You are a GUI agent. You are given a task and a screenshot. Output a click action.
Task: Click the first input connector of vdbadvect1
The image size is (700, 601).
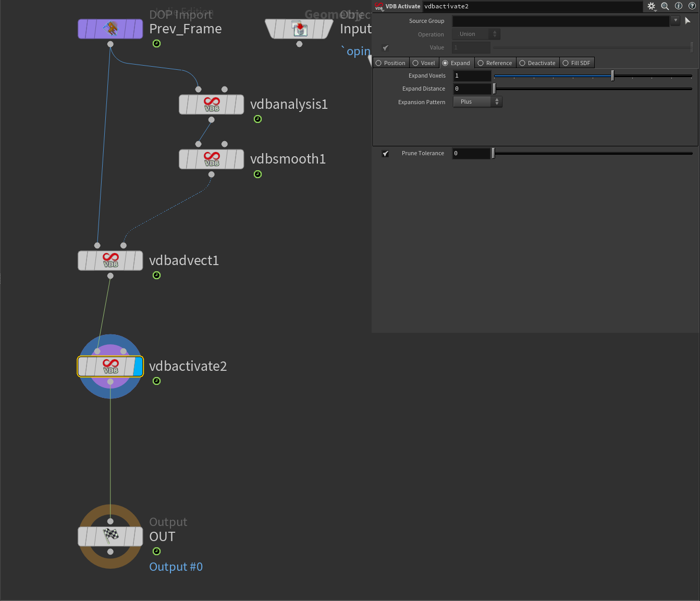pos(97,245)
